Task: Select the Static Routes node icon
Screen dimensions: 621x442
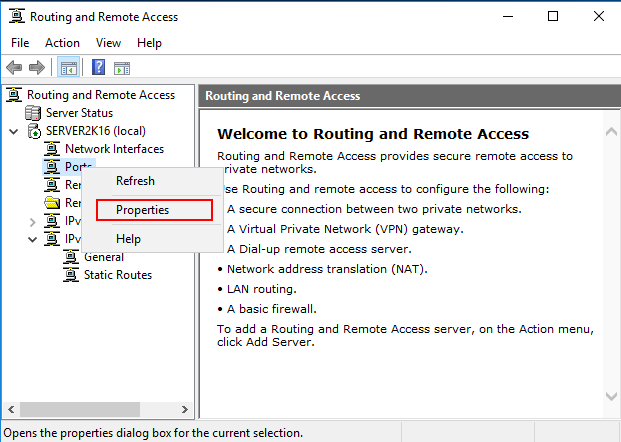Action: (x=71, y=274)
